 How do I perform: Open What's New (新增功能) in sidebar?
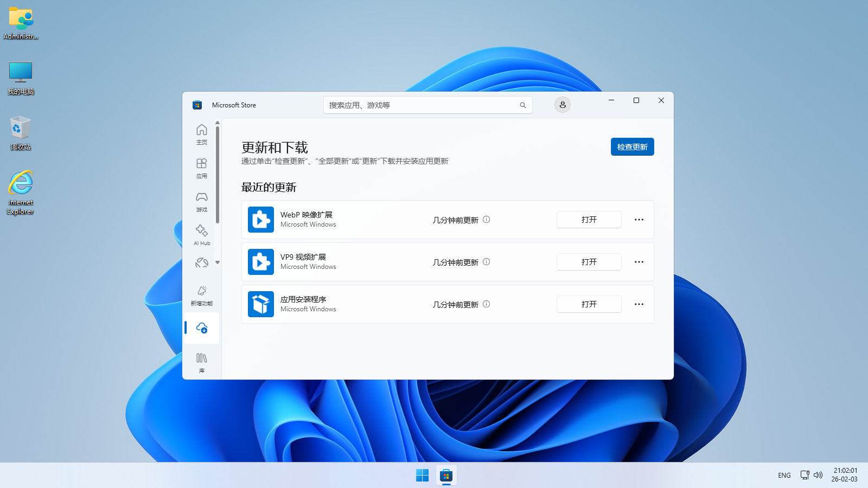202,296
